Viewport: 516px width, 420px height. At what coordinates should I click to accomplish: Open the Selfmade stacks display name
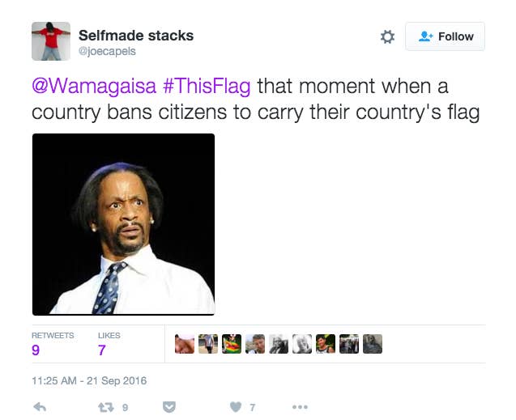coord(136,36)
